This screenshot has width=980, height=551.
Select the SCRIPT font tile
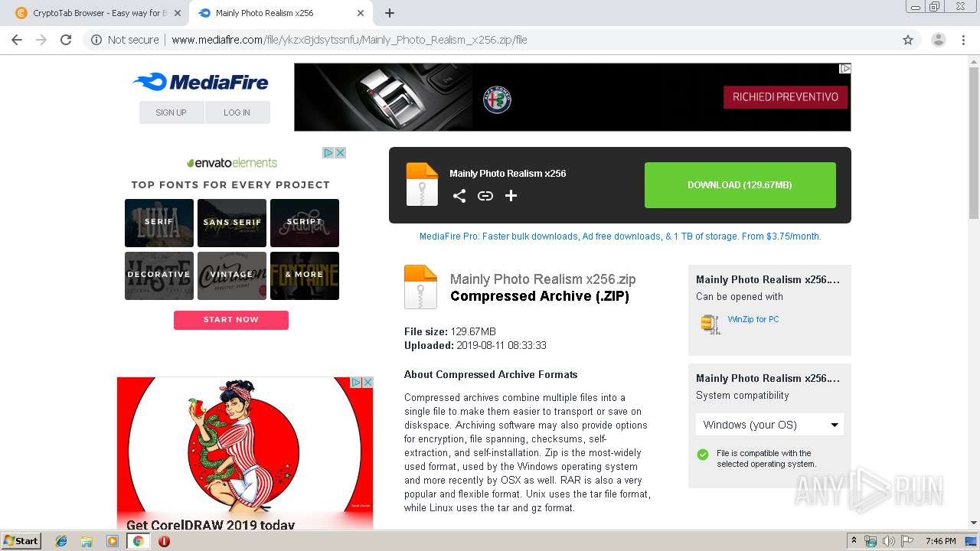[305, 223]
